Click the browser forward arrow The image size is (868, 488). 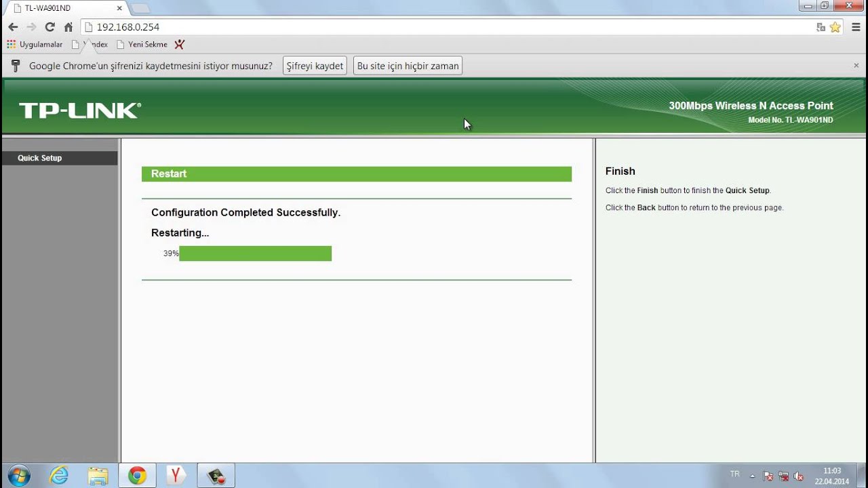[x=31, y=27]
